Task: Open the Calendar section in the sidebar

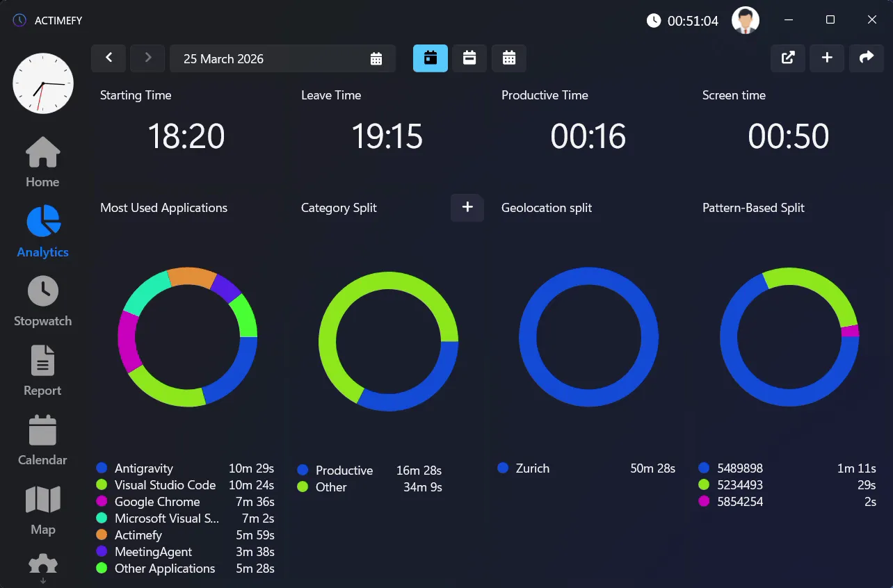Action: coord(42,439)
